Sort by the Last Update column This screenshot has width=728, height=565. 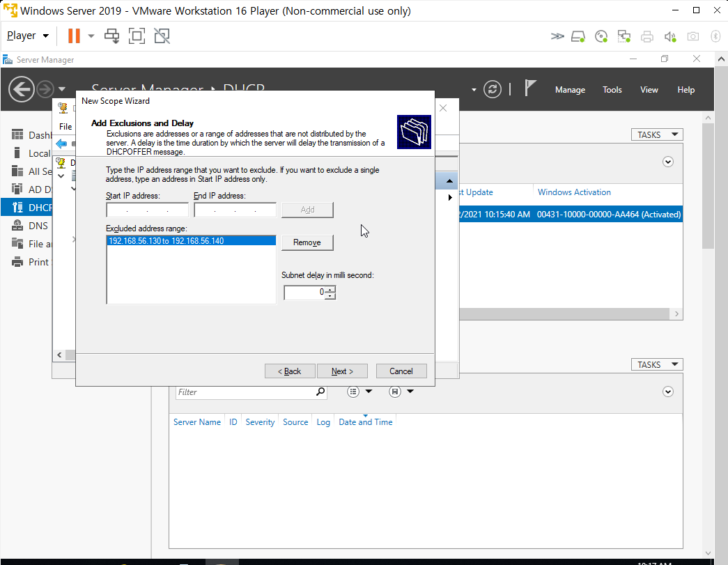(x=475, y=192)
